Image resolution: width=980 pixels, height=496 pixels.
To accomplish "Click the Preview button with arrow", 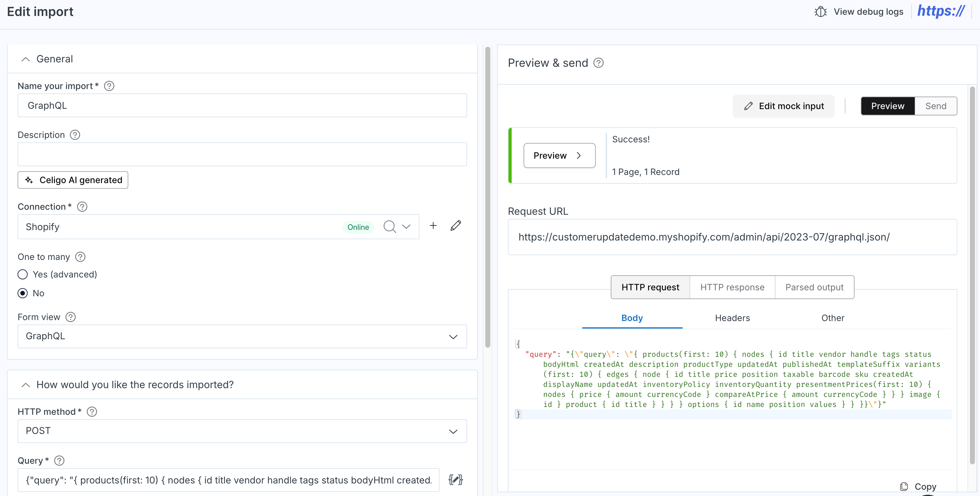I will [x=559, y=156].
